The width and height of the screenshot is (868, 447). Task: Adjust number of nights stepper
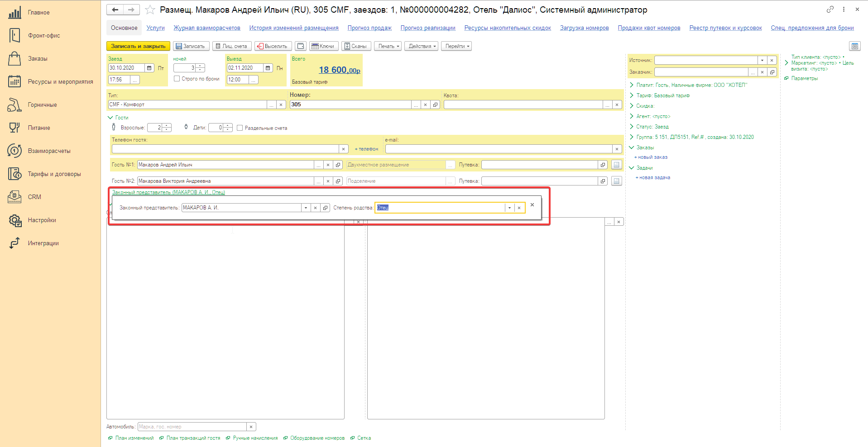(200, 68)
